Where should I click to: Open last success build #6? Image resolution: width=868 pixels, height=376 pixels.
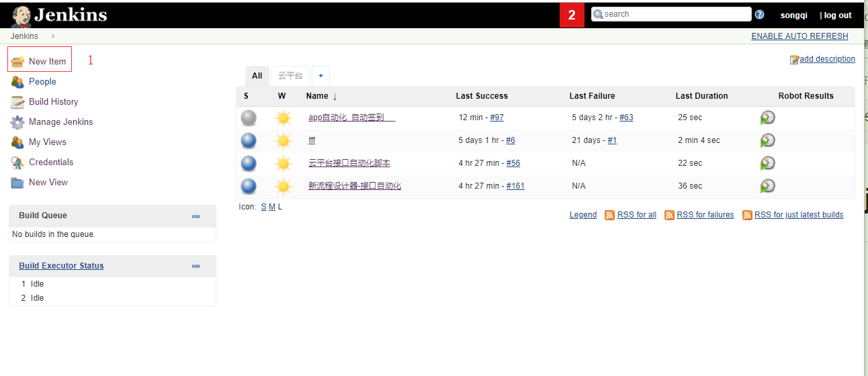coord(511,140)
